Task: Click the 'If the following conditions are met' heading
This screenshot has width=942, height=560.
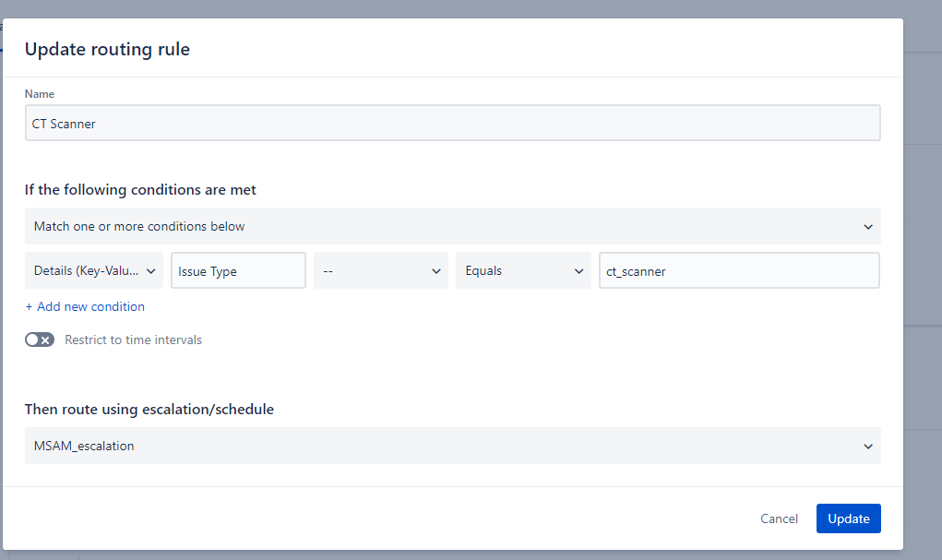Action: [140, 190]
